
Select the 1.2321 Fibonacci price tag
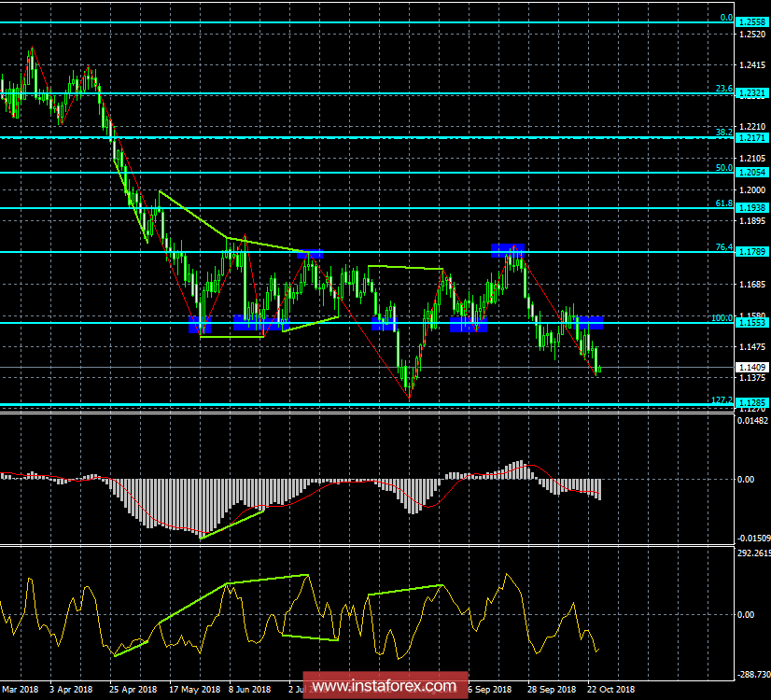tap(751, 93)
